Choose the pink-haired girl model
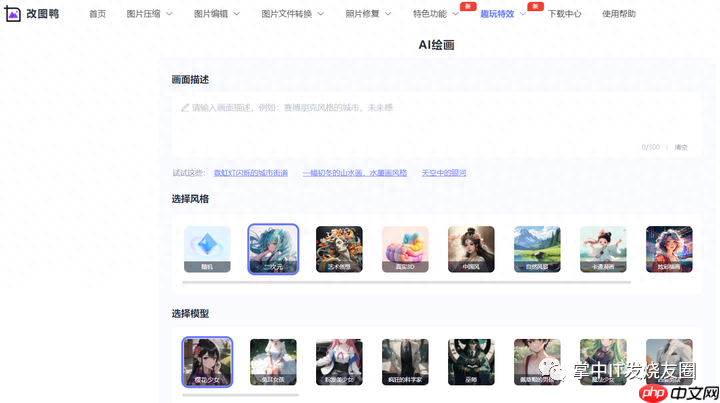The height and width of the screenshot is (403, 720). (339, 362)
